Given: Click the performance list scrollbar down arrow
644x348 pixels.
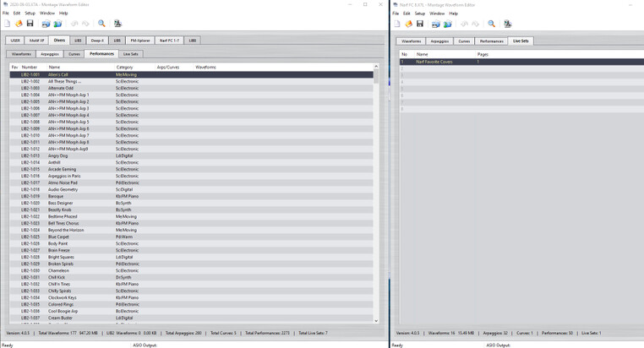Looking at the screenshot, I should [376, 321].
